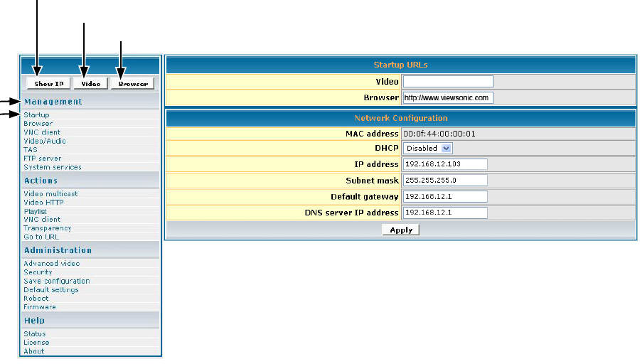Click Apply to save network configuration
Screen dimensions: 640x364
(x=401, y=230)
